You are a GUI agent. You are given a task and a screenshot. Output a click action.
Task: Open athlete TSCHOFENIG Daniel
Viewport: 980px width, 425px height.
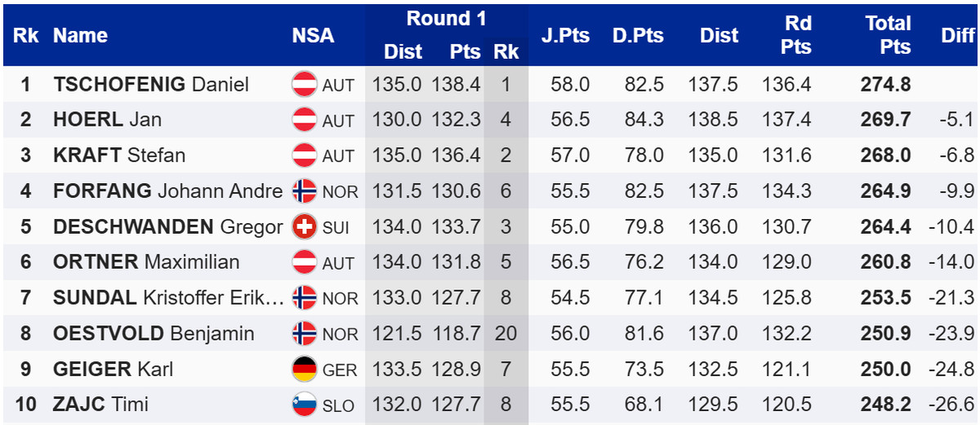point(151,84)
